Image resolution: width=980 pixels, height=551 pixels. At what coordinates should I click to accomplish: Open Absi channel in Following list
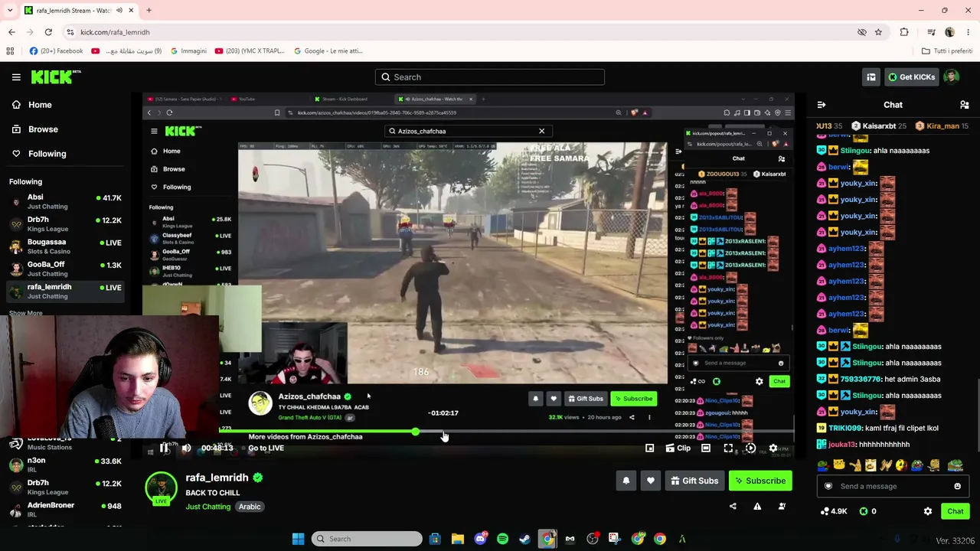(x=64, y=202)
